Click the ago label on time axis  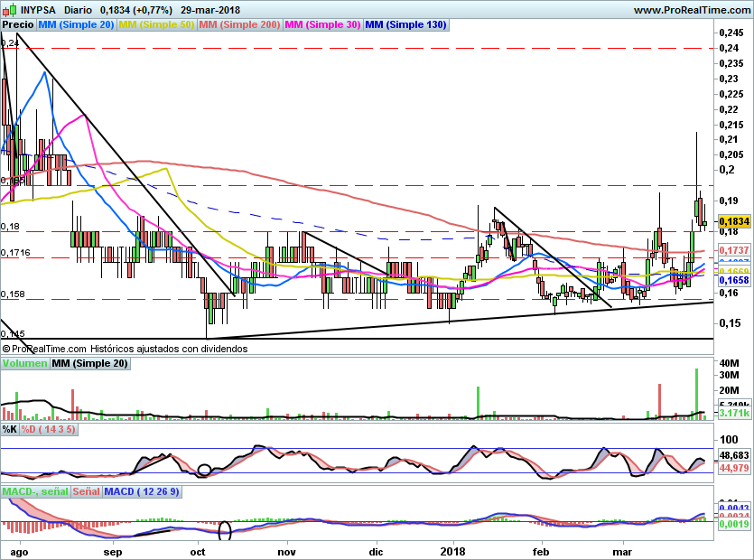(19, 552)
